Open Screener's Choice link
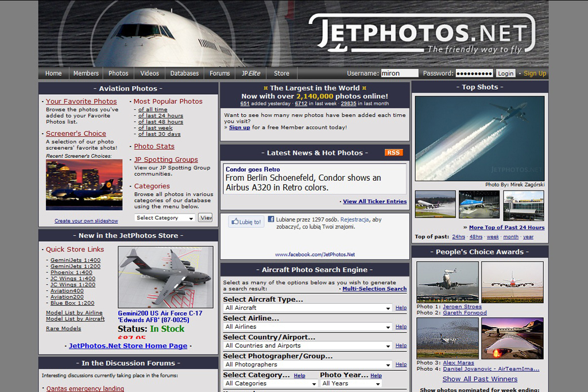588x392 pixels. pos(76,133)
